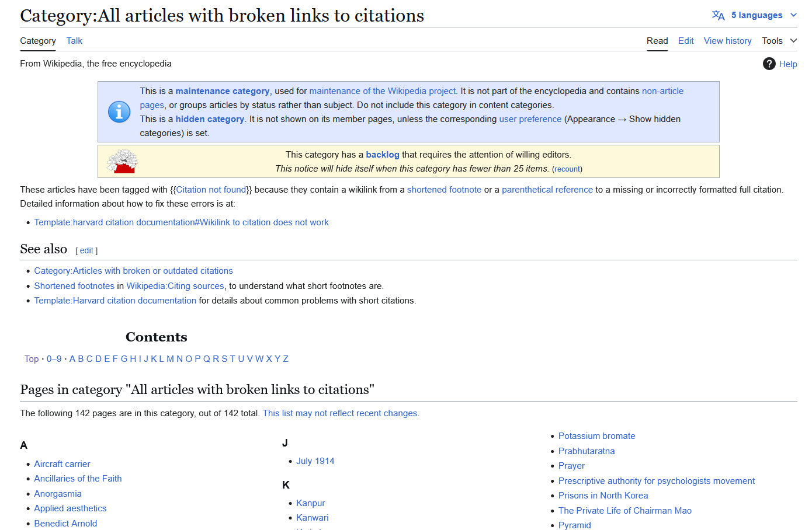Viewport: 812px width, 530px height.
Task: Click the maintenance category link
Action: (223, 91)
